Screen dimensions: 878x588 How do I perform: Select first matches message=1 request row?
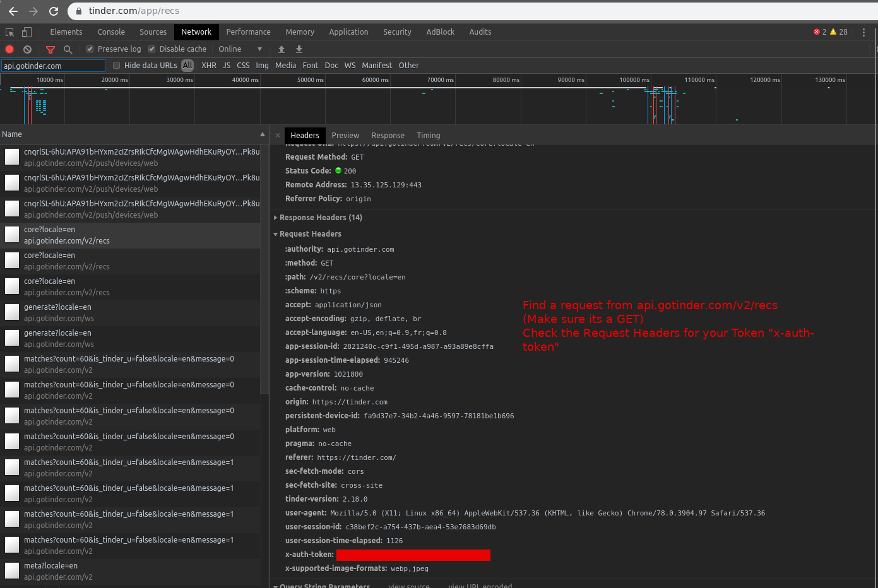[130, 468]
